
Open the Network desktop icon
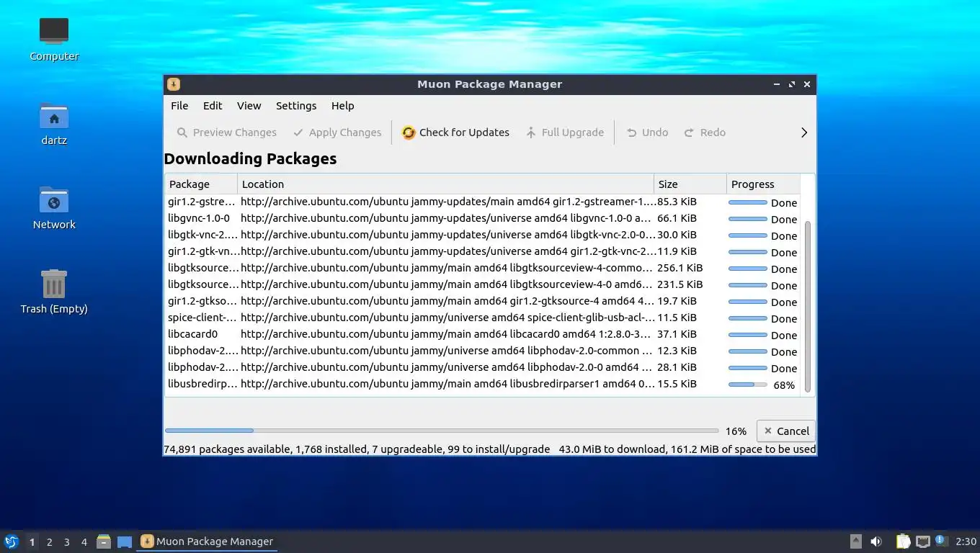point(54,207)
